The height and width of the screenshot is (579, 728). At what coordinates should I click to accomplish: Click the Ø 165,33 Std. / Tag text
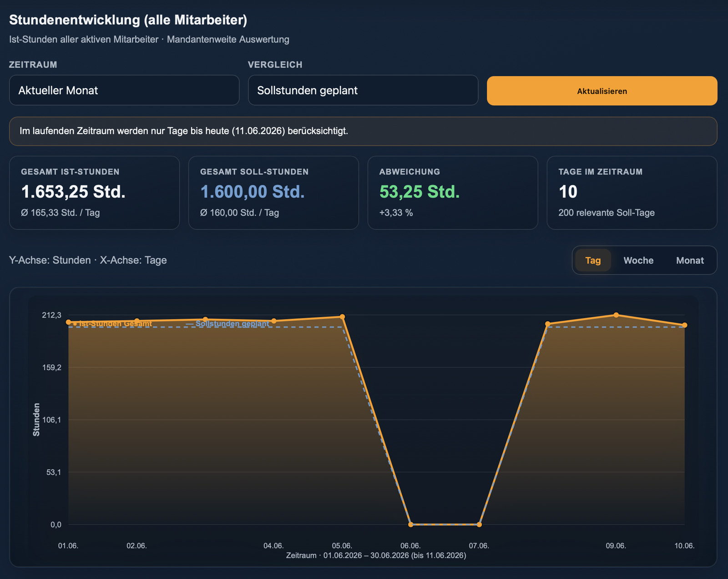pos(61,213)
